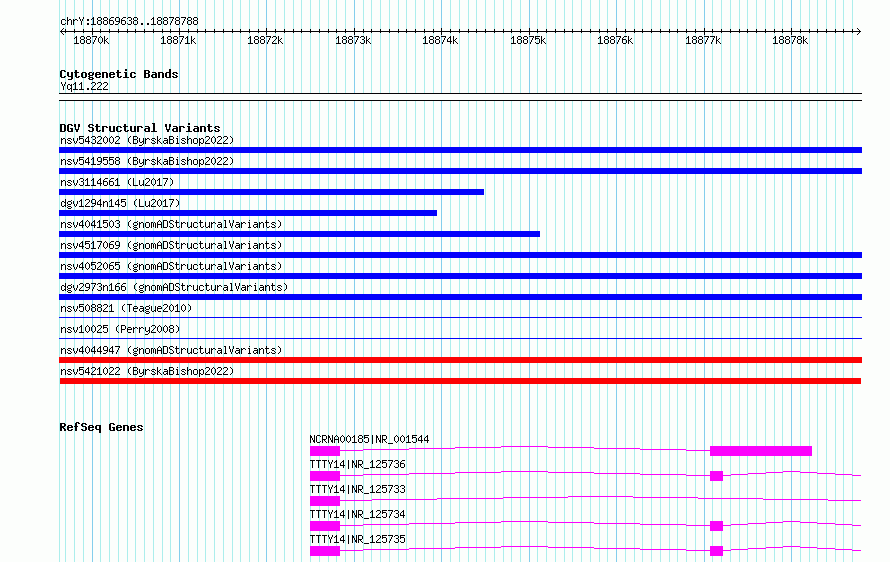Select the blue bar for nsv3114661
The image size is (890, 562).
pyautogui.click(x=271, y=192)
